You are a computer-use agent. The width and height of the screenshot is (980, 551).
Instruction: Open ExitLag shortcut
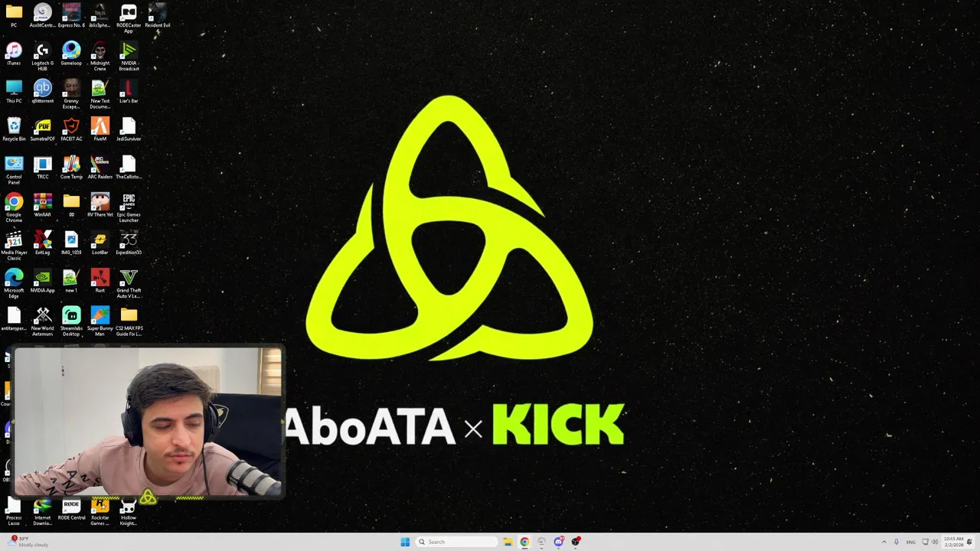pyautogui.click(x=43, y=243)
